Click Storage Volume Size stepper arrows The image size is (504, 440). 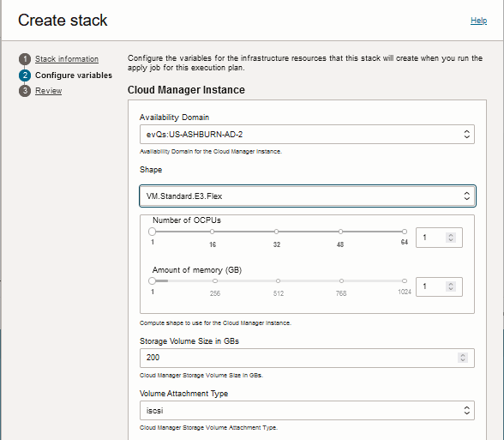463,358
